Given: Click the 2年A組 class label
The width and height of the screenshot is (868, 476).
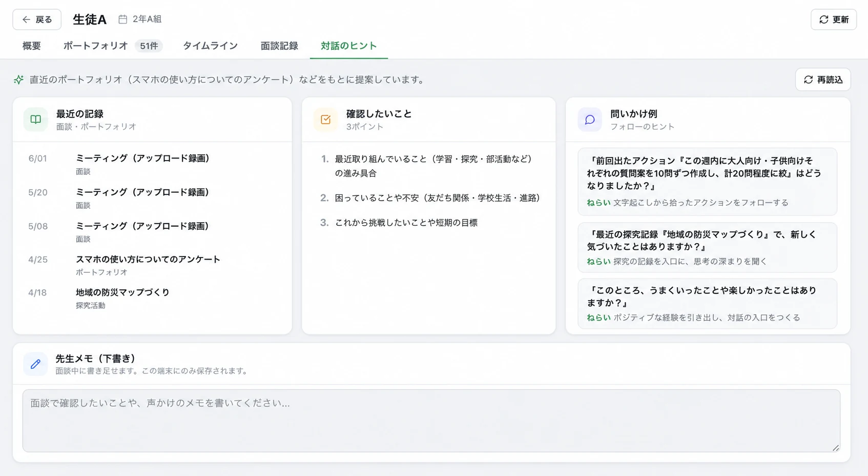Looking at the screenshot, I should [x=147, y=19].
